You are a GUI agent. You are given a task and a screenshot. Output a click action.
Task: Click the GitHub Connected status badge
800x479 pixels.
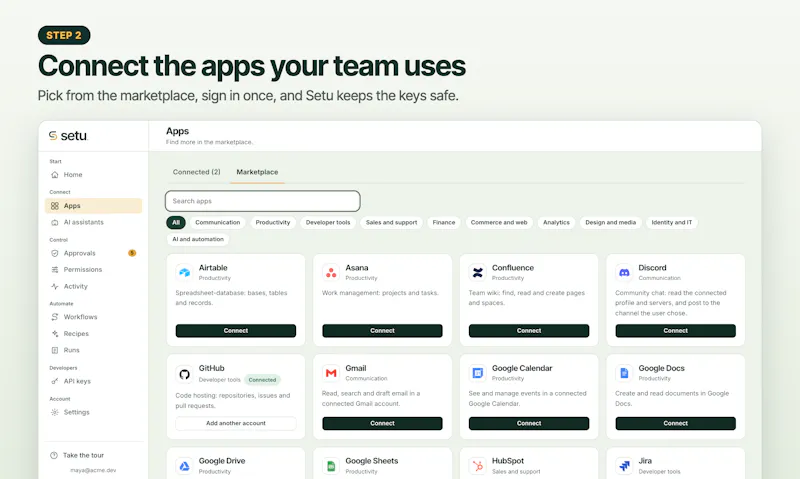[x=262, y=380]
